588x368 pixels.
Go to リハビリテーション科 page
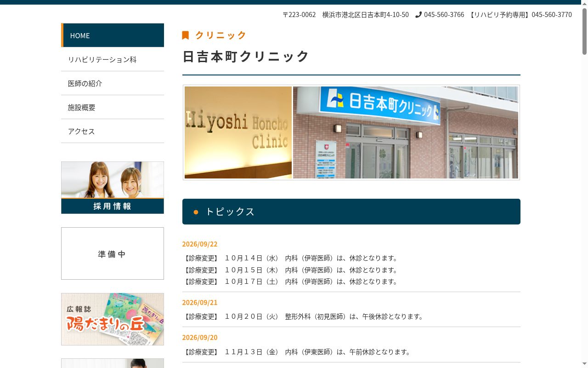[113, 59]
